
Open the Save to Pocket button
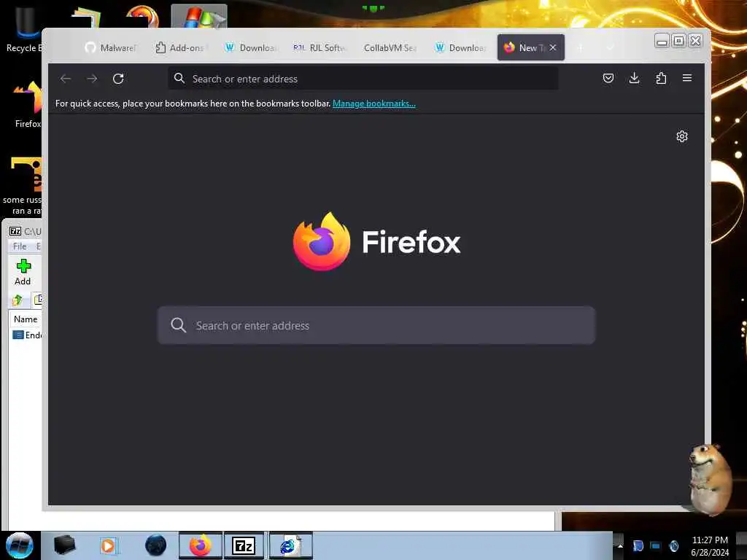608,78
